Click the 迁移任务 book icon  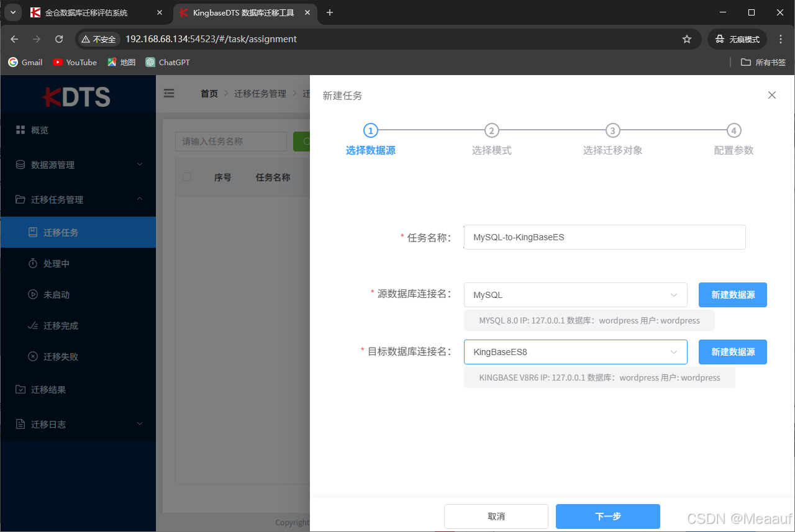pyautogui.click(x=33, y=232)
